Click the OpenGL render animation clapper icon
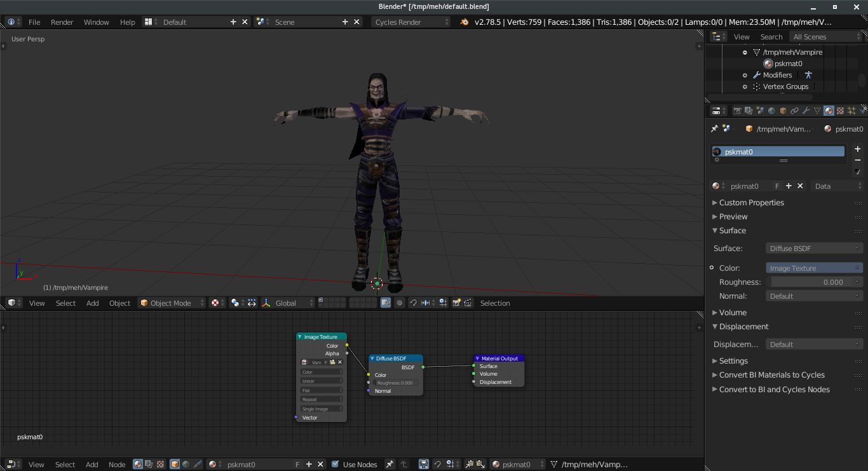This screenshot has width=868, height=471. [x=468, y=303]
